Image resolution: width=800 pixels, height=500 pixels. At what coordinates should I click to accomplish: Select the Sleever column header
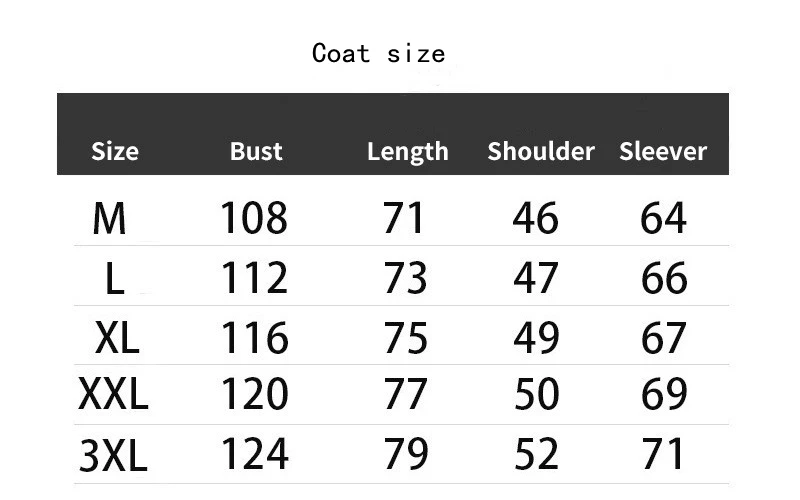(663, 152)
